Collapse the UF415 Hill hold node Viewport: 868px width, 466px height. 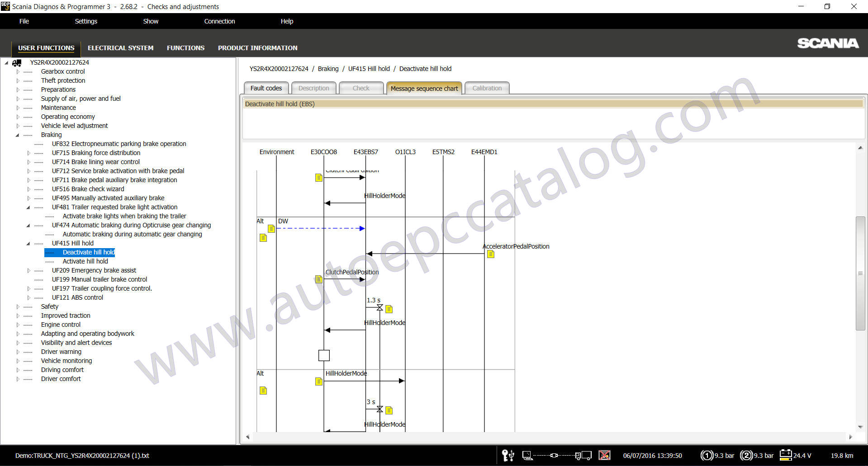coord(28,244)
